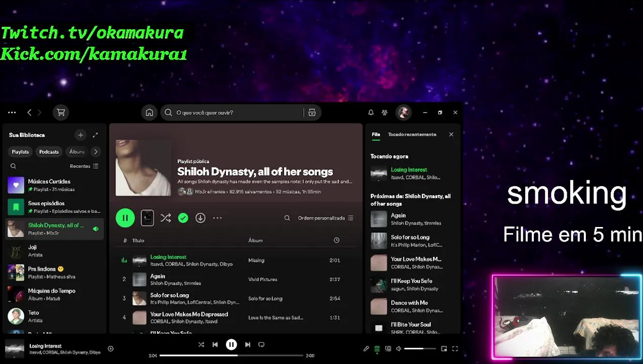Sort by duration clock icon column
Viewport: 643px width, 364px height.
[x=337, y=241]
